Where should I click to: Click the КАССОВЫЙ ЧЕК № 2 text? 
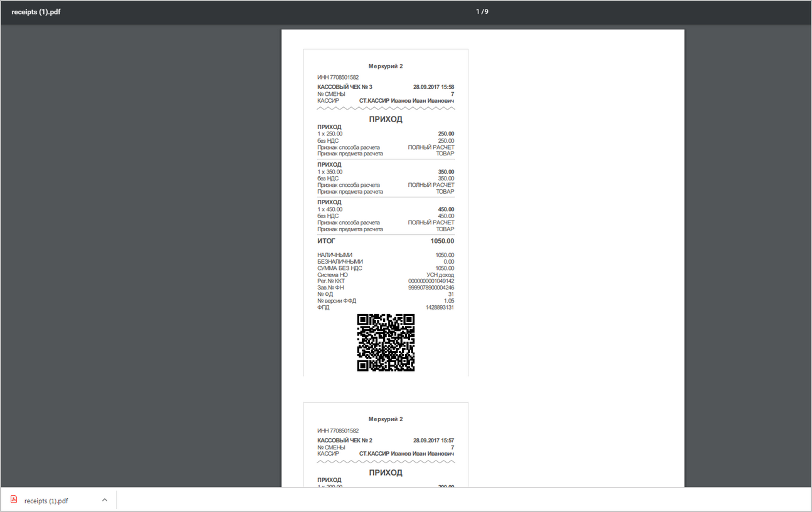pos(345,441)
